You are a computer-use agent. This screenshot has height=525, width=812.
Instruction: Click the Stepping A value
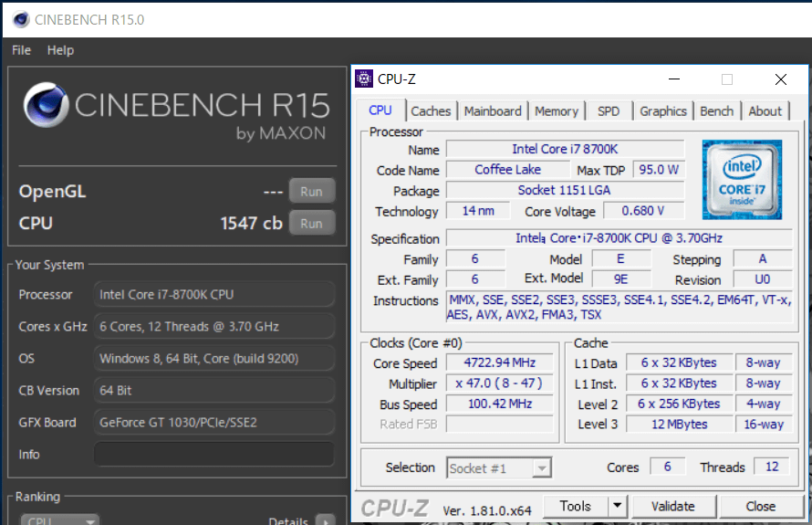point(763,258)
